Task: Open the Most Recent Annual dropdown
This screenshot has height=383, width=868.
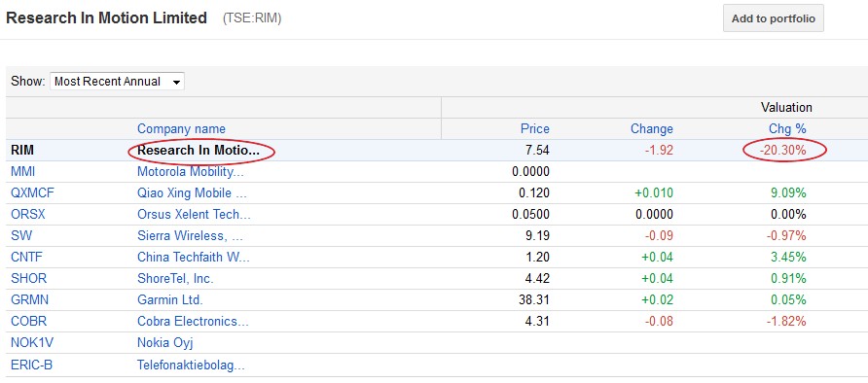Action: 118,82
